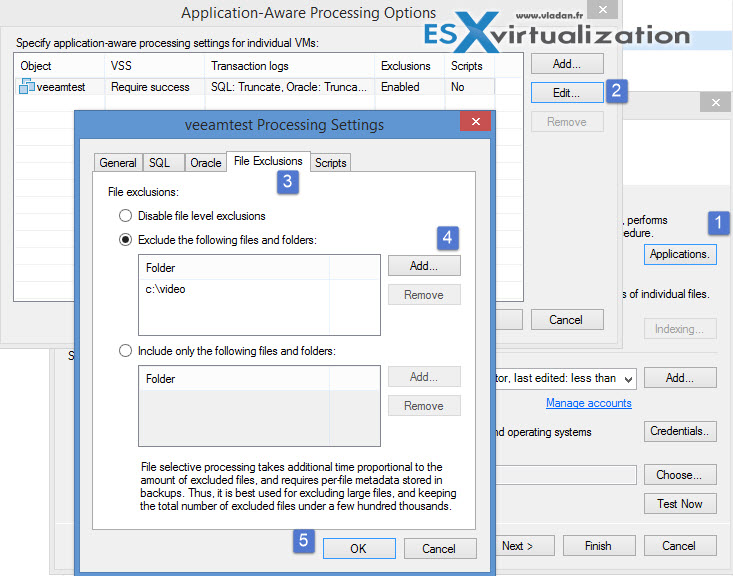Switch to the Scripts tab
Viewport: 733px width, 576px height.
[x=331, y=163]
